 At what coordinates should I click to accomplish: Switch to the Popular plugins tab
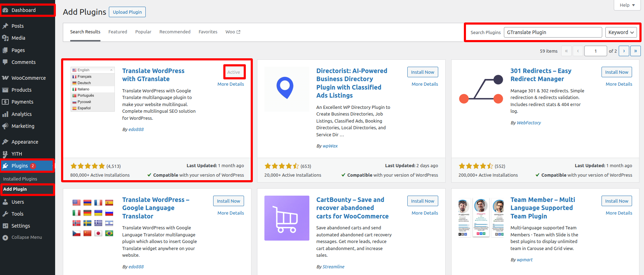pyautogui.click(x=143, y=32)
